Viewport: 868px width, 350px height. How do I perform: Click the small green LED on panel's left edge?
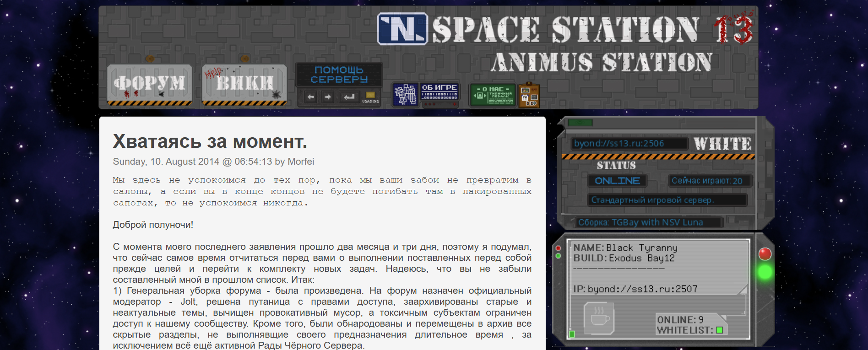[x=558, y=256]
